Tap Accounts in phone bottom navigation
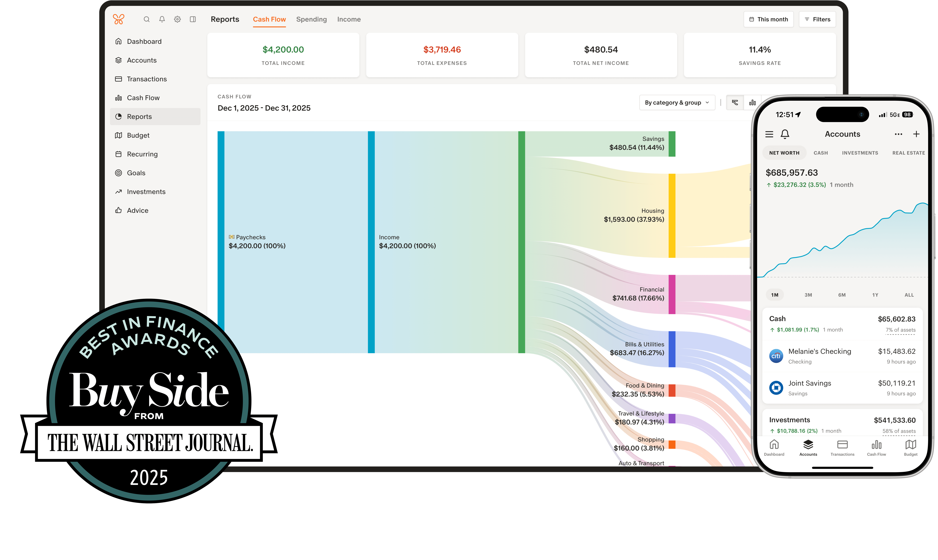The height and width of the screenshot is (560, 938). click(808, 448)
